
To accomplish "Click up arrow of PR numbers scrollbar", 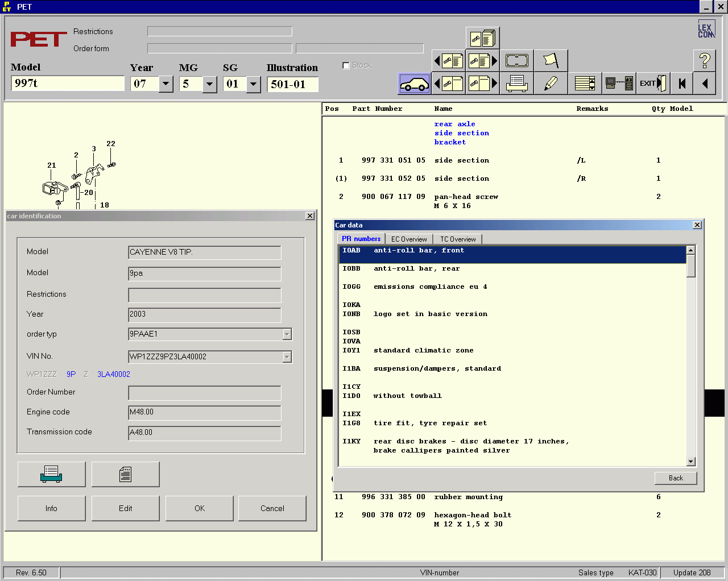I will click(x=691, y=251).
